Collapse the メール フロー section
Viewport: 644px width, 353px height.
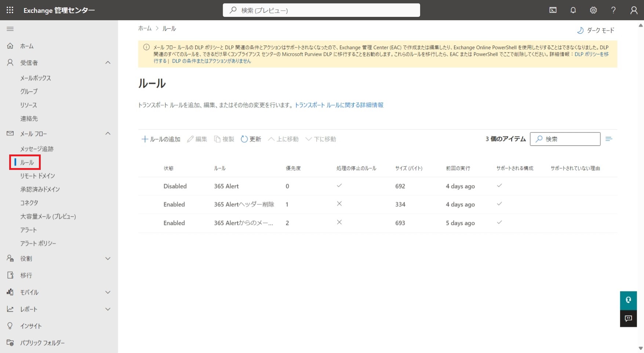[108, 134]
